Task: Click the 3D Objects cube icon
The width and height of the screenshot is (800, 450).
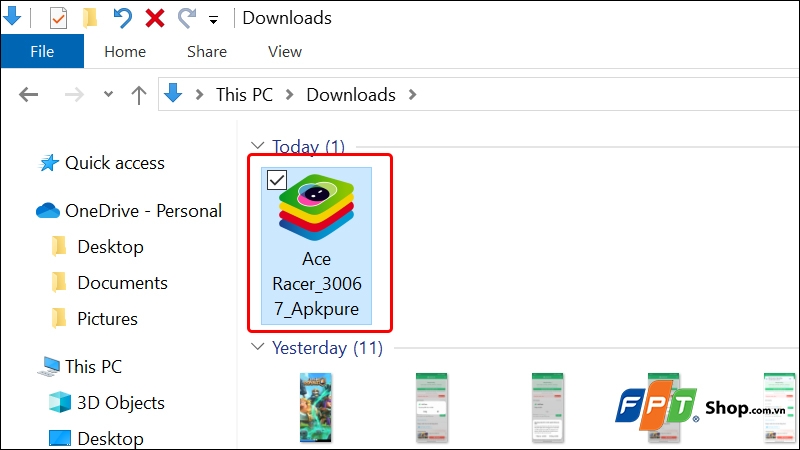Action: 60,402
